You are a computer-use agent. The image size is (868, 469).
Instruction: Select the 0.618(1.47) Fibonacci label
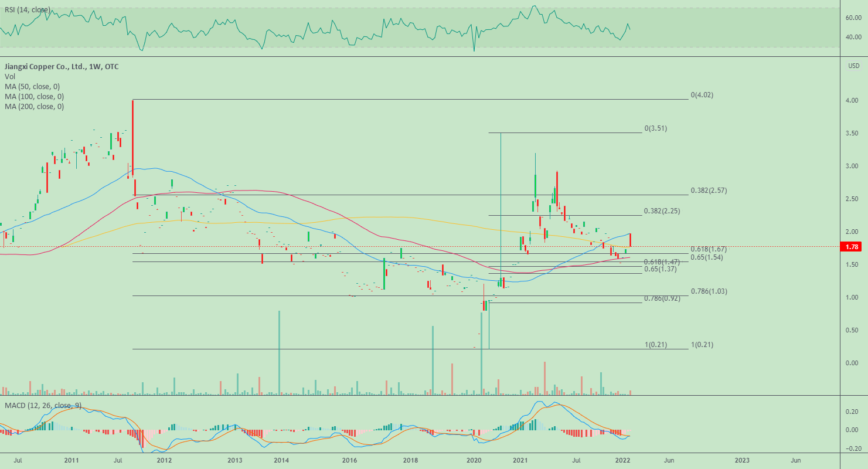coord(663,262)
